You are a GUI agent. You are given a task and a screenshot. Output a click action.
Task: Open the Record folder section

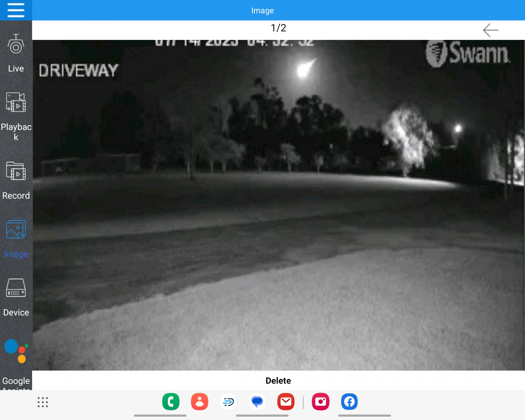16,181
